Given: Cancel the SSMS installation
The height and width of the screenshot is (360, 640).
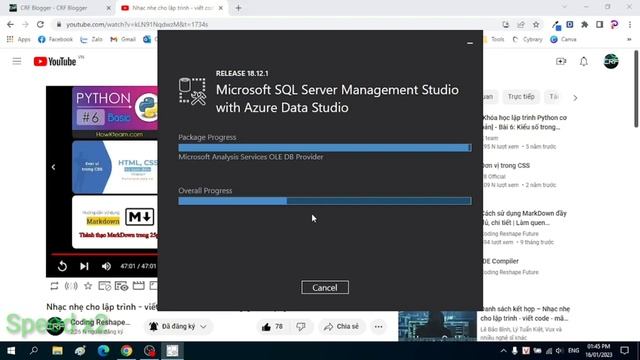Looking at the screenshot, I should pyautogui.click(x=325, y=287).
